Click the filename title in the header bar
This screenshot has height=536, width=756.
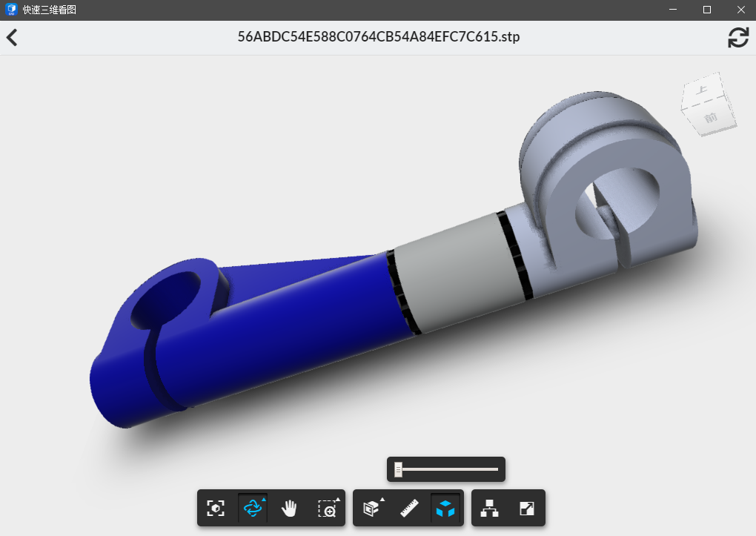click(379, 36)
